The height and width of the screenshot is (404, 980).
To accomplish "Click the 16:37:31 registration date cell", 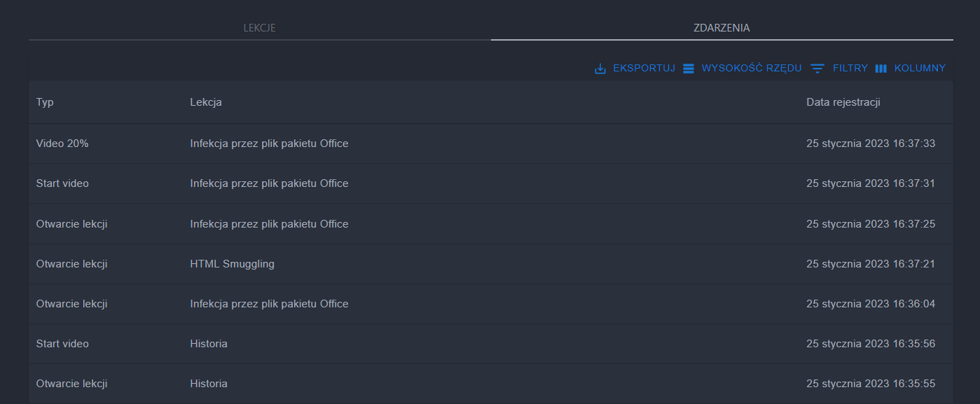I will (x=871, y=183).
